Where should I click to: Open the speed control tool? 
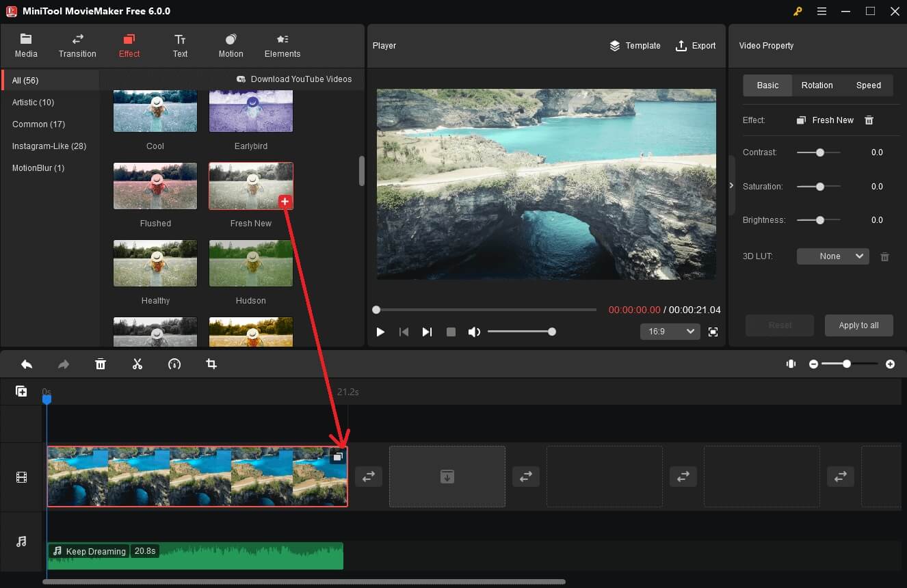pos(174,364)
